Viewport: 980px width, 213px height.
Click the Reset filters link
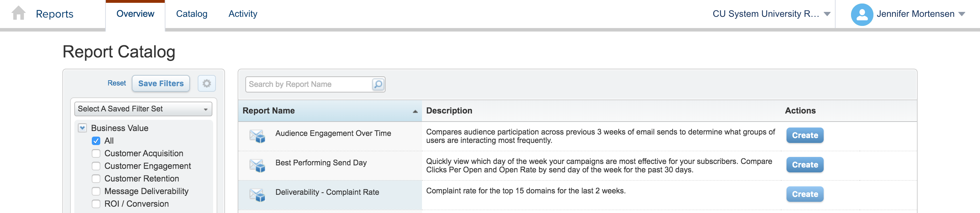point(116,83)
